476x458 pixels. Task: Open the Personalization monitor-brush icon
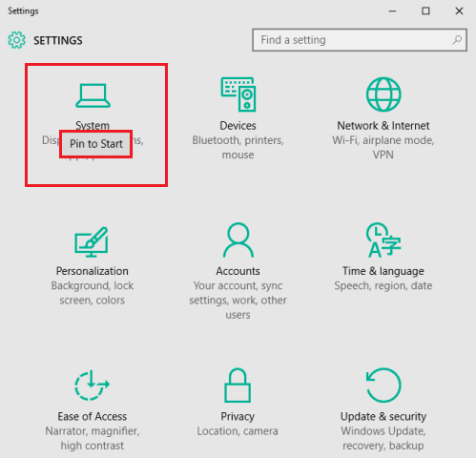(92, 241)
